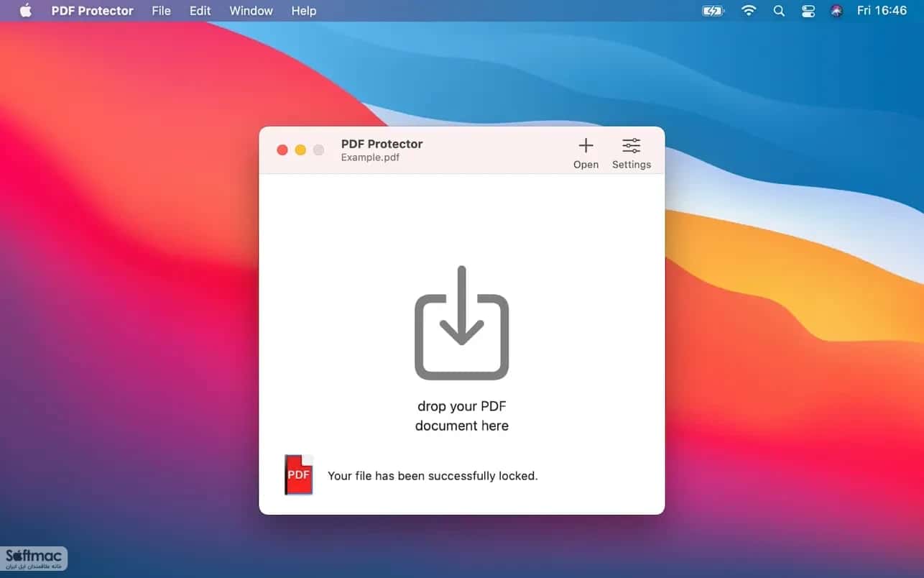Launch Siri from the menu bar
Screen dimensions: 924x578
[x=836, y=11]
